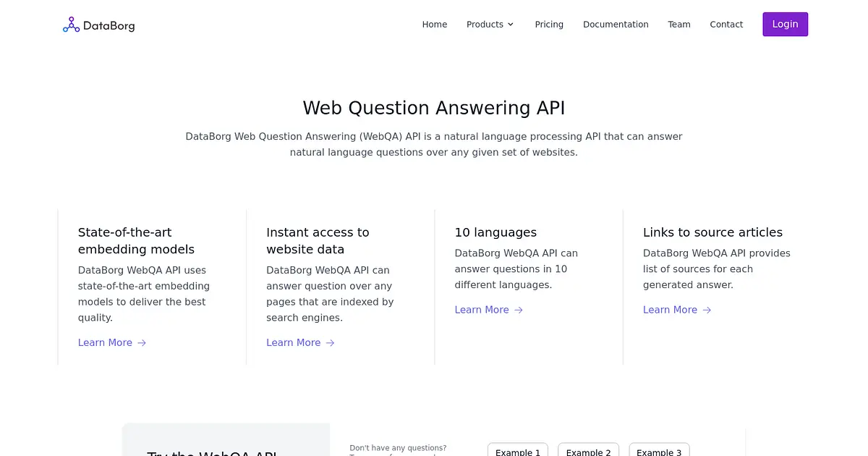Click arrow icon under embedding models card

(142, 343)
